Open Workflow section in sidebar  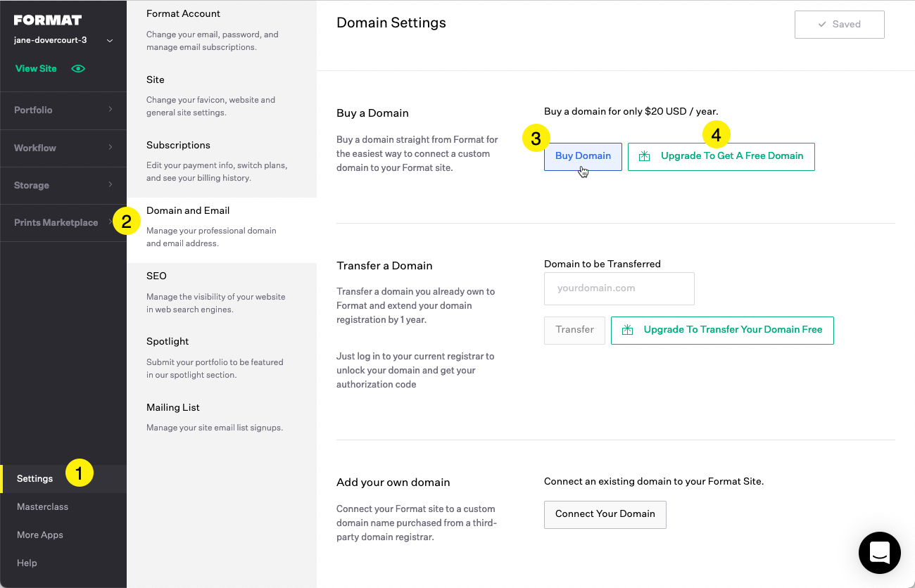tap(63, 148)
